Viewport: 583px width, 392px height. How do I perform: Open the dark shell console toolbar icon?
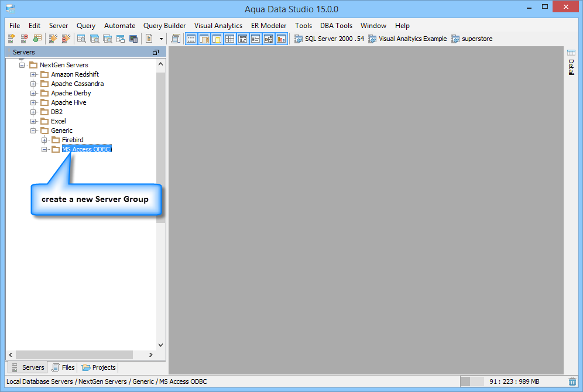click(133, 39)
